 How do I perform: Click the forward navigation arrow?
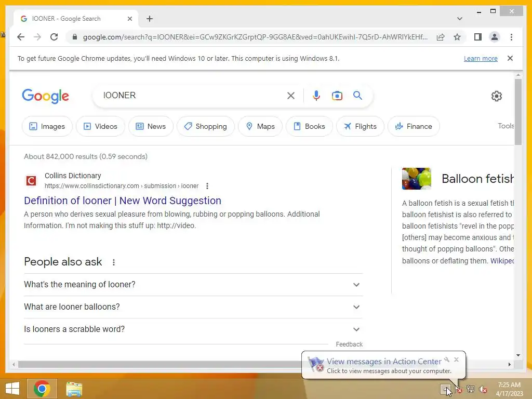coord(37,37)
